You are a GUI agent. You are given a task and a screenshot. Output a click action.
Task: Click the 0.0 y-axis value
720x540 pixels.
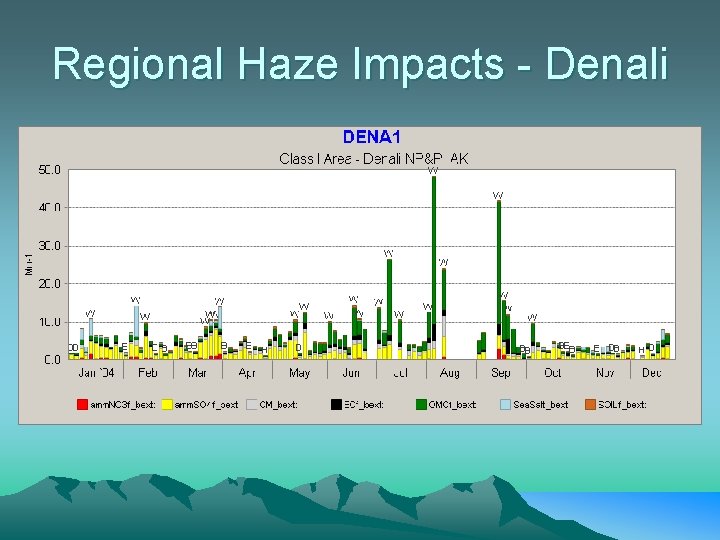[52, 360]
